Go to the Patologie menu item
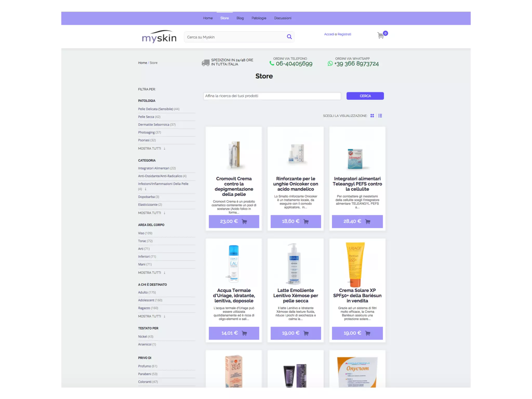Image resolution: width=532 pixels, height=399 pixels. pos(259,18)
